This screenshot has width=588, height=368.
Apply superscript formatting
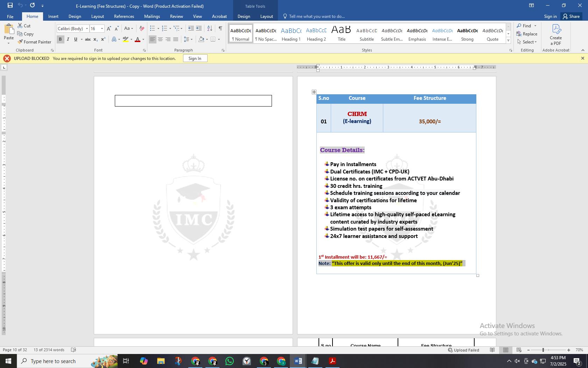[x=103, y=39]
